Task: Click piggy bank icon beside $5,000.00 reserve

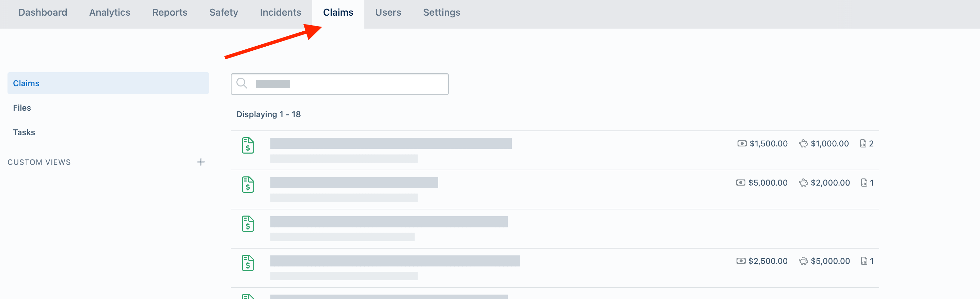Action: (x=803, y=261)
